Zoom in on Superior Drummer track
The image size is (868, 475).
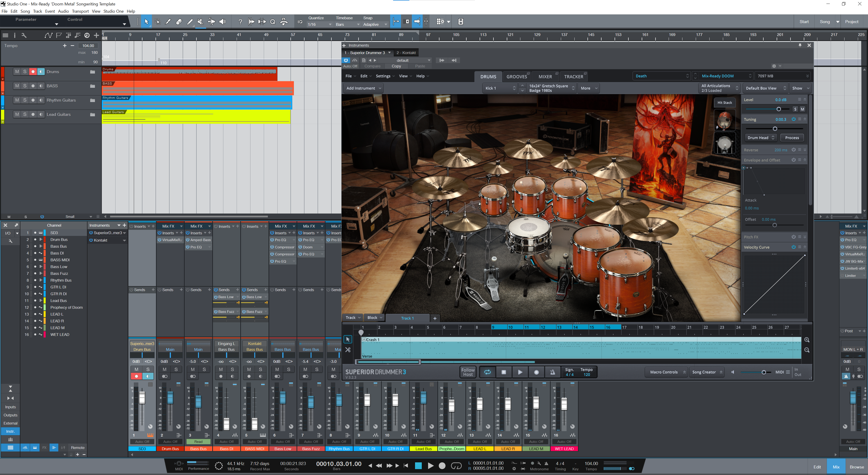pos(807,340)
